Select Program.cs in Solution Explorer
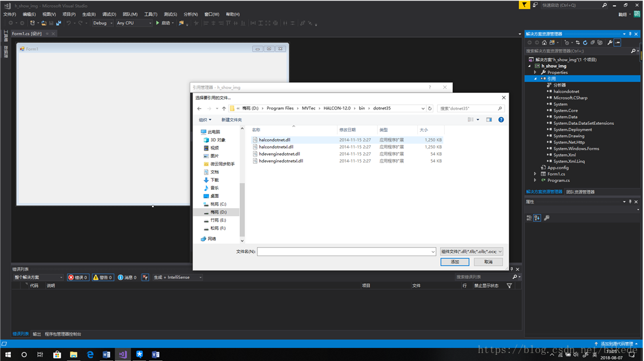 558,180
